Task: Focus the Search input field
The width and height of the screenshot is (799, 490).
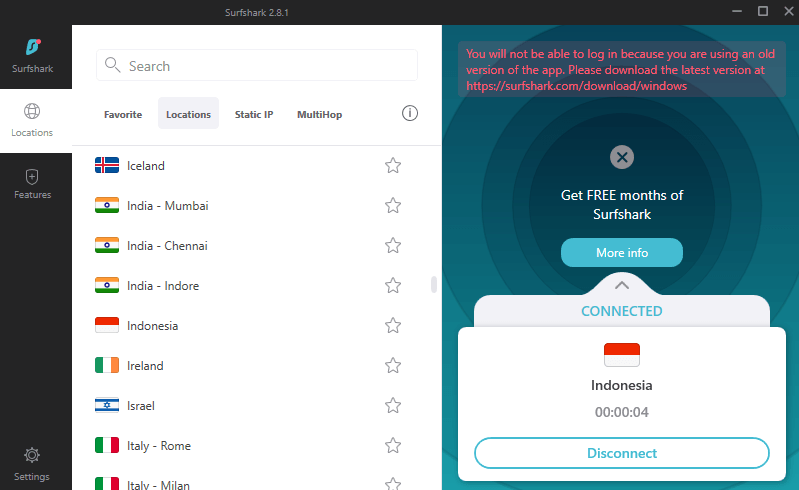Action: (x=257, y=65)
